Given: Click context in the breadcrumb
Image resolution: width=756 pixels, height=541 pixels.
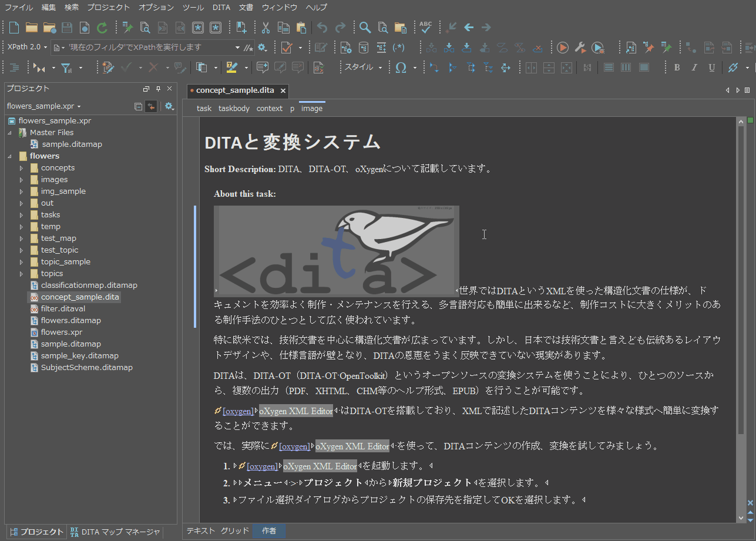Looking at the screenshot, I should pyautogui.click(x=270, y=108).
